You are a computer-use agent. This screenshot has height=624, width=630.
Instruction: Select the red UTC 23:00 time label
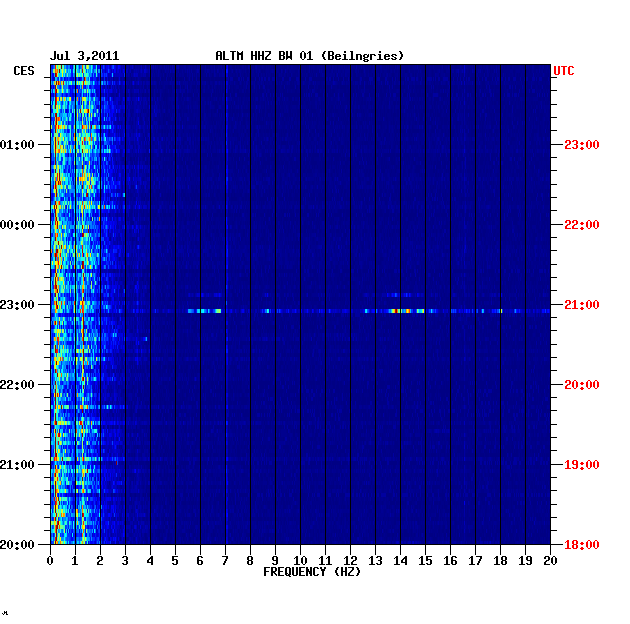click(x=582, y=145)
